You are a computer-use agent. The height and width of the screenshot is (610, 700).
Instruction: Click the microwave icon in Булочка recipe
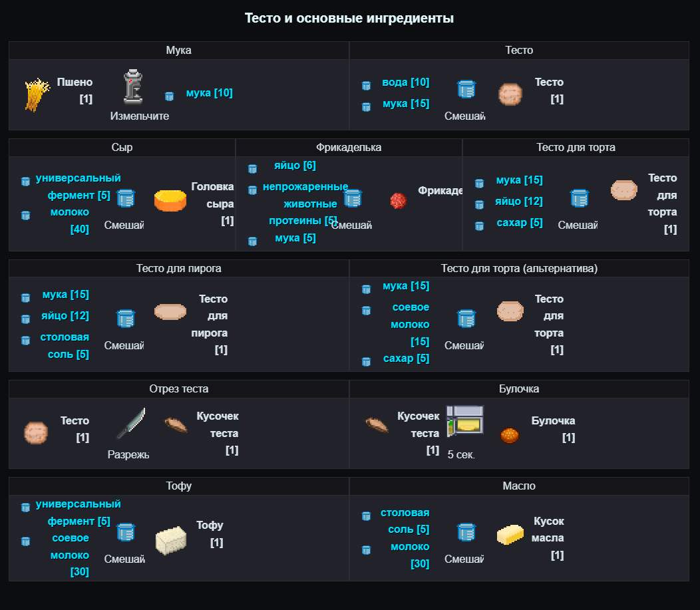tap(464, 420)
